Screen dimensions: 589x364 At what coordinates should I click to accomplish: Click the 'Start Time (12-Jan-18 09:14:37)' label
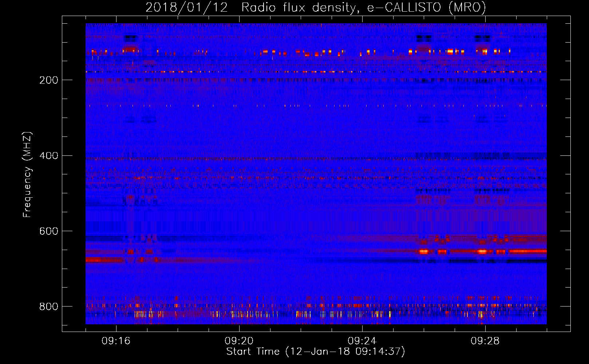[316, 352]
